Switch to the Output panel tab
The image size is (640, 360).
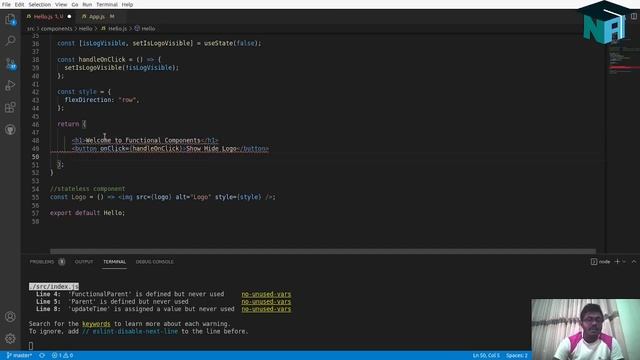(x=84, y=262)
